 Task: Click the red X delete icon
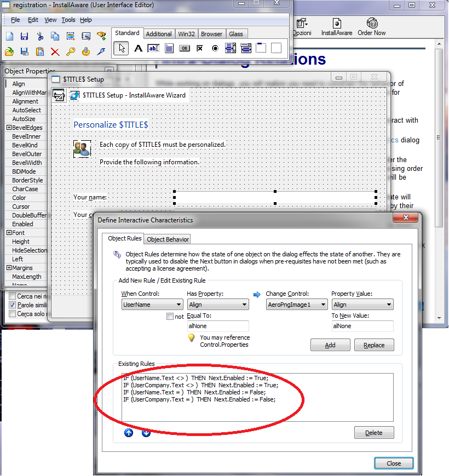click(x=55, y=51)
